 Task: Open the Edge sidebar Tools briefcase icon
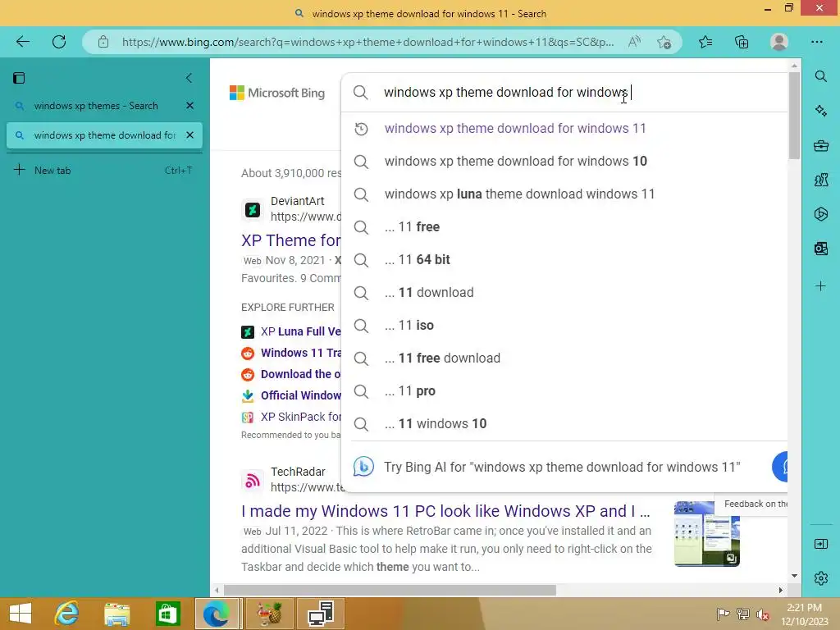pyautogui.click(x=820, y=145)
